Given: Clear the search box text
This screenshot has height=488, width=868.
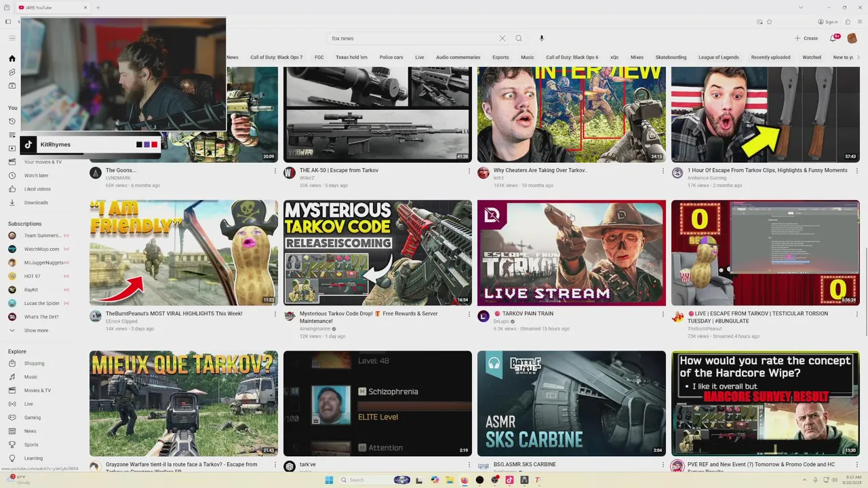Looking at the screenshot, I should 502,39.
